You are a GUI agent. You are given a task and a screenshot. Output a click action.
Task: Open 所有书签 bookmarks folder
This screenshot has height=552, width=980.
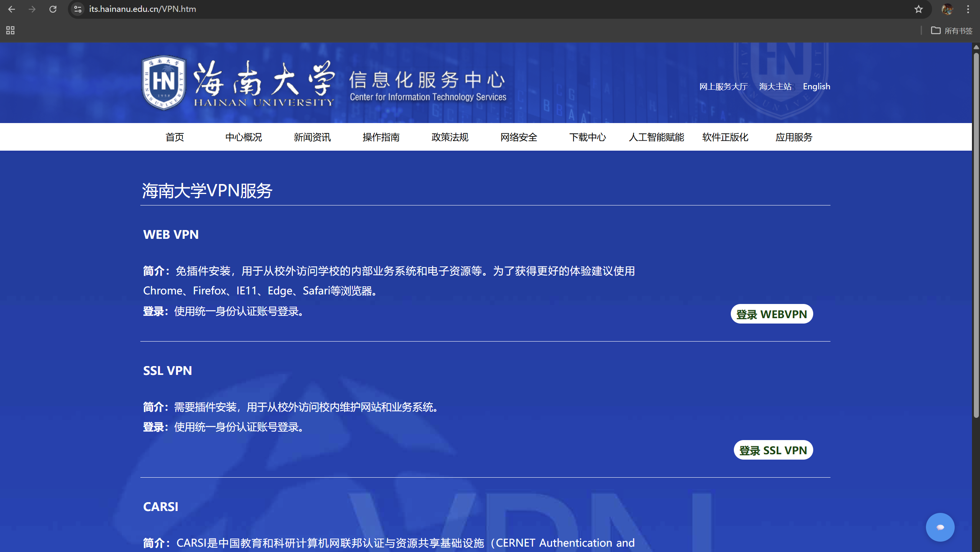tap(952, 31)
